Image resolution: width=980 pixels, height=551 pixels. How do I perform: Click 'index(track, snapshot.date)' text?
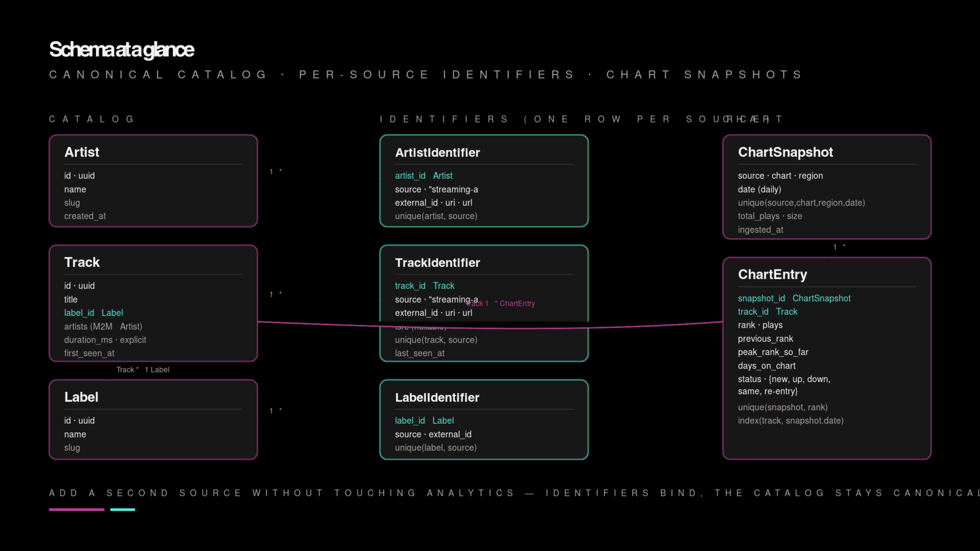(x=791, y=421)
